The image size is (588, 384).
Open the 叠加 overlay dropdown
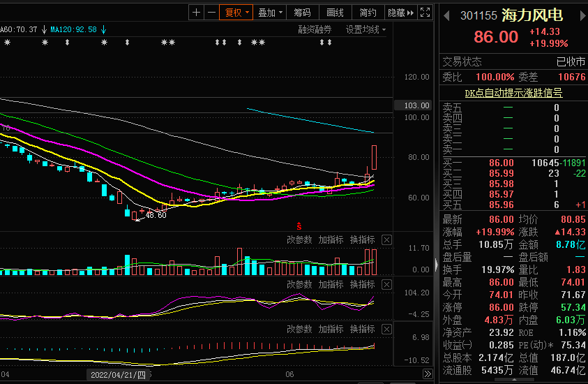[270, 13]
